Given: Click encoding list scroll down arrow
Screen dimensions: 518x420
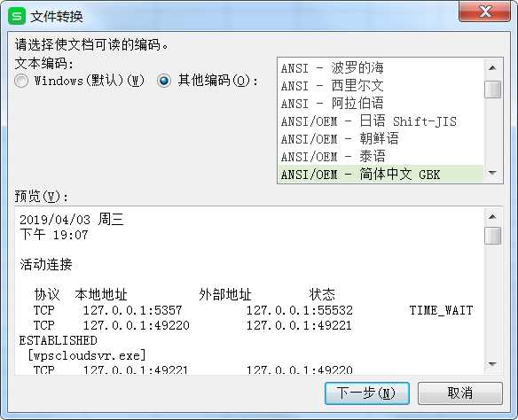Looking at the screenshot, I should tap(492, 173).
